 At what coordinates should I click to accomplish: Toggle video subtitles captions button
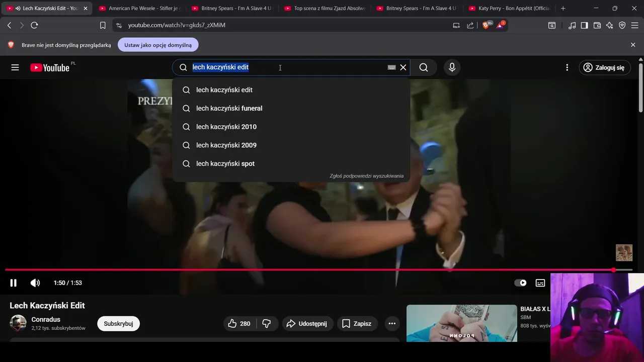pyautogui.click(x=540, y=283)
